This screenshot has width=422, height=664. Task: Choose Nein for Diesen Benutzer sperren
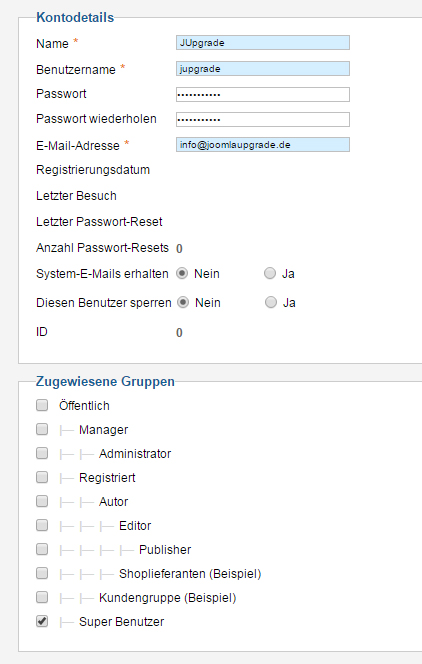[183, 302]
